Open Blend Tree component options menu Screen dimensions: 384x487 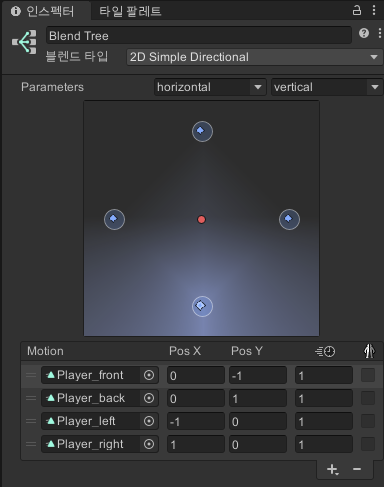tap(380, 33)
